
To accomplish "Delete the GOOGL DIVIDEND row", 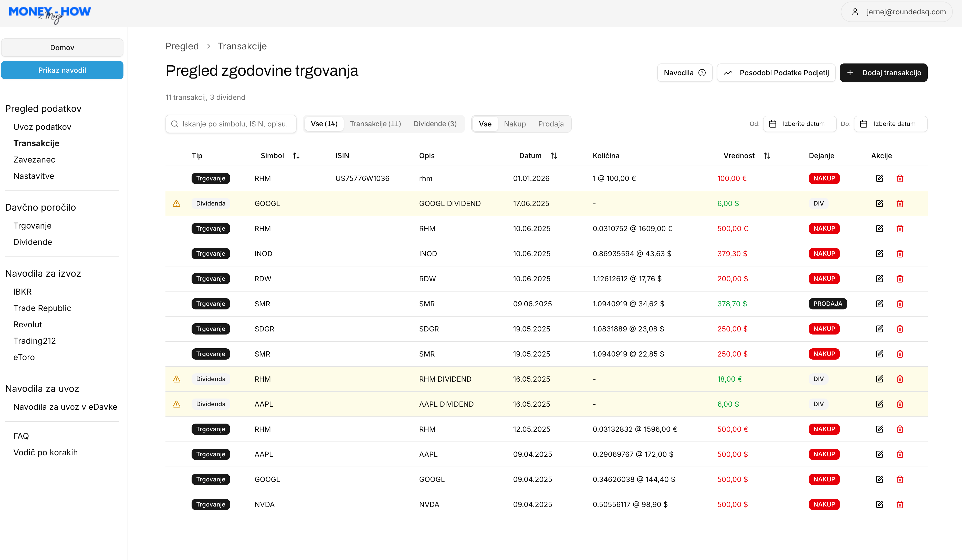I will (900, 203).
